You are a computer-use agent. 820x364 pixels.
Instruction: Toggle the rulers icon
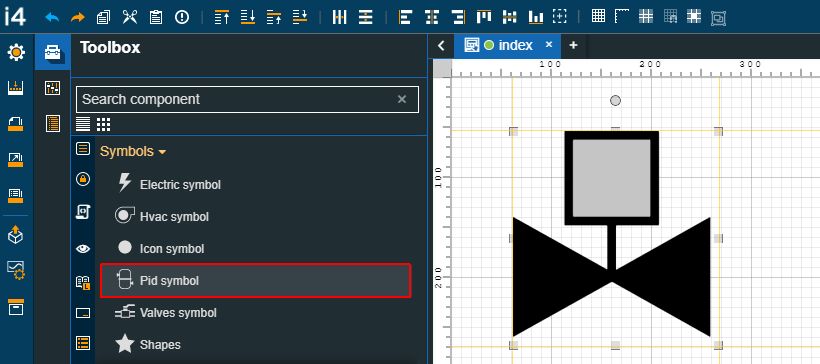622,16
